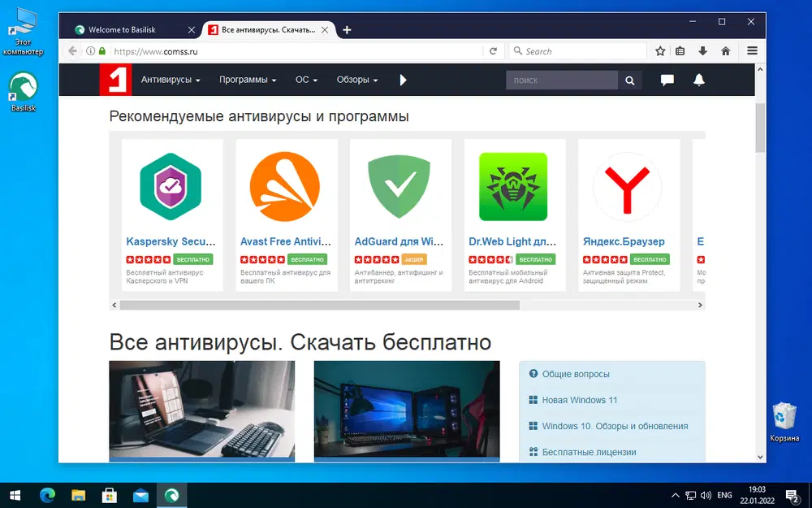Select the Этот компьютер desktop icon
Viewport: 812px width, 508px height.
coord(24,31)
